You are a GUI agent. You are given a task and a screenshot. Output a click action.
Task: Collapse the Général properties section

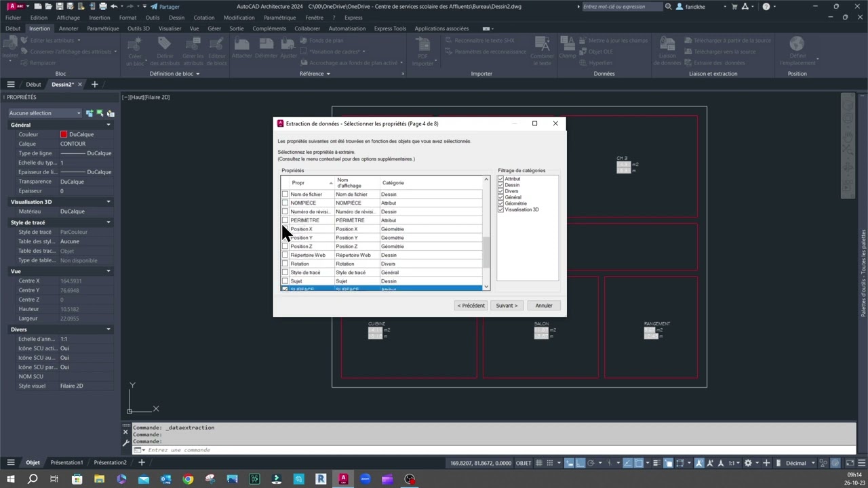pyautogui.click(x=108, y=125)
